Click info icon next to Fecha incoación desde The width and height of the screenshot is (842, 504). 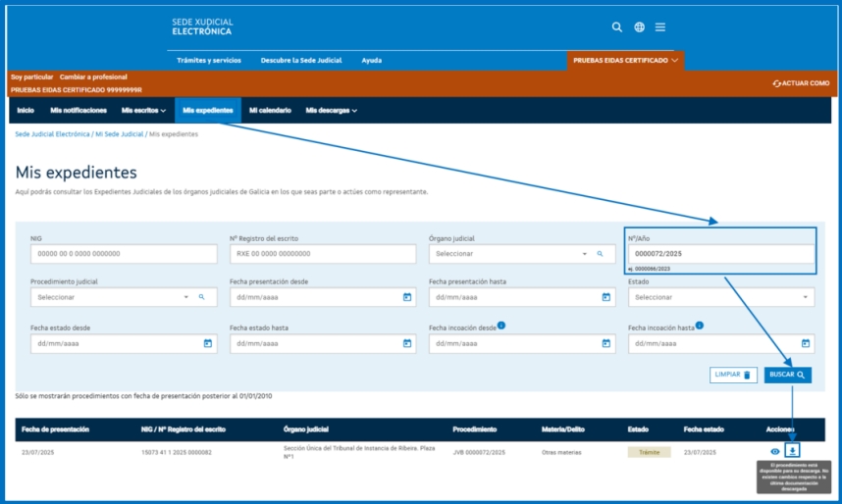(x=501, y=325)
